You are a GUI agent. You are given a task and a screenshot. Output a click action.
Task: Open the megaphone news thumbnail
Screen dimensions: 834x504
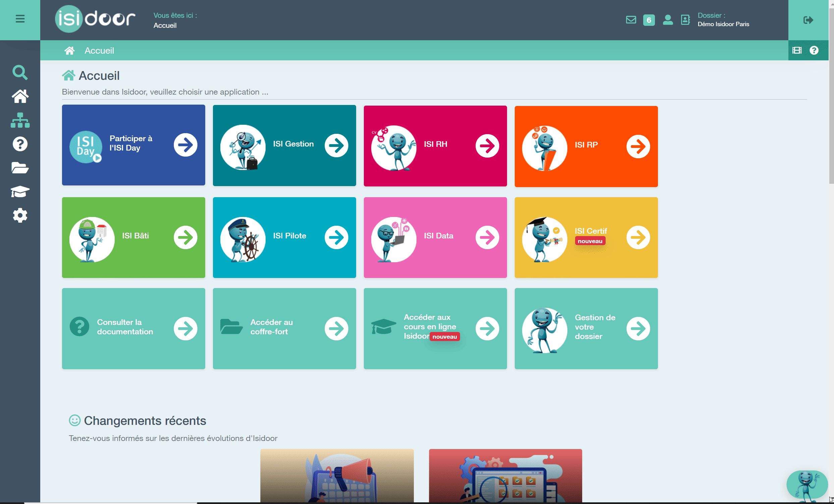[x=337, y=476]
